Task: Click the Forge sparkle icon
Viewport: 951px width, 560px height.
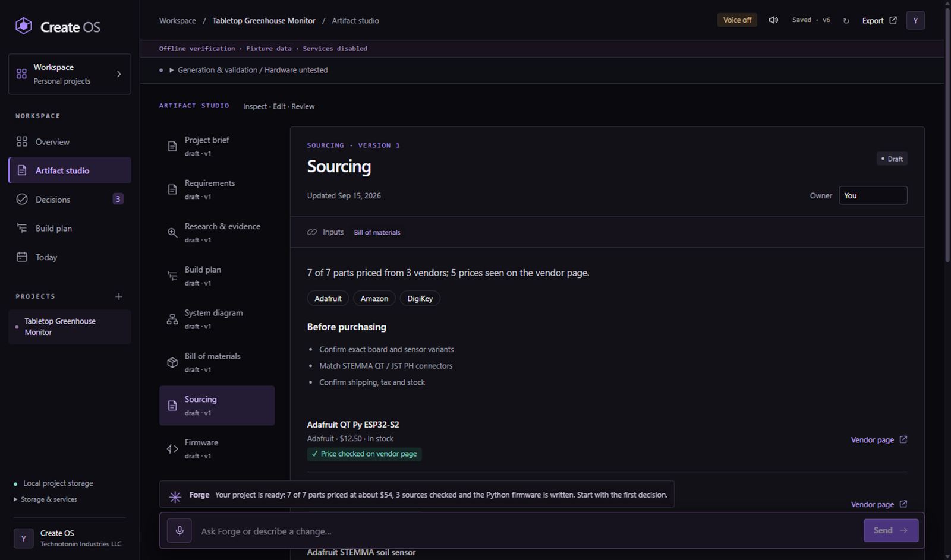Action: pyautogui.click(x=175, y=496)
